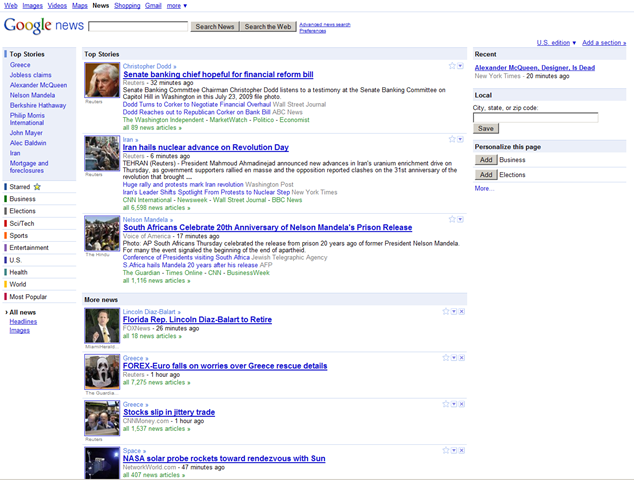Open Advanced news search link
The width and height of the screenshot is (634, 480).
point(325,25)
